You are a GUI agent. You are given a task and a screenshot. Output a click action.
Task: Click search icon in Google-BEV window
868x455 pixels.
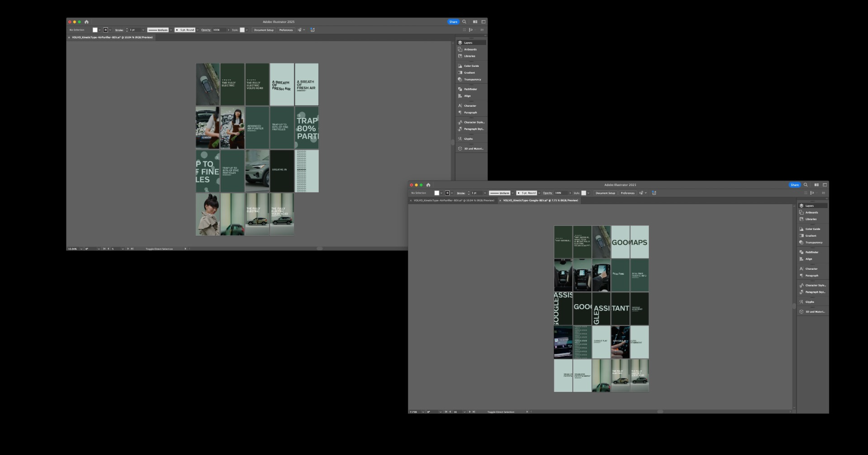point(806,185)
